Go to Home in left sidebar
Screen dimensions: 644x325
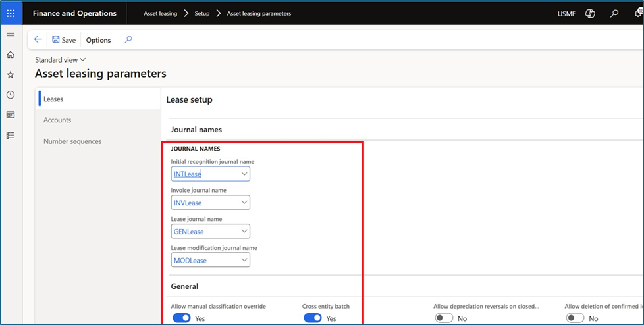[11, 55]
